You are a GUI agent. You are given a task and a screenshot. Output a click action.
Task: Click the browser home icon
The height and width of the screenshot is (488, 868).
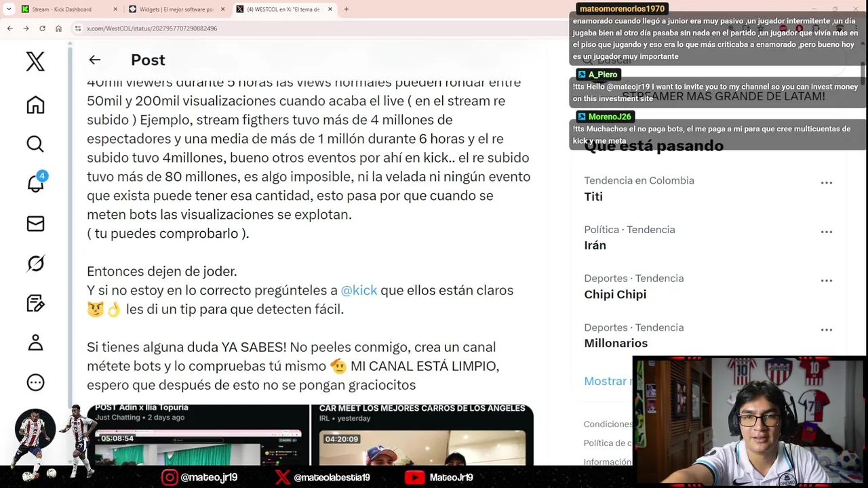58,28
